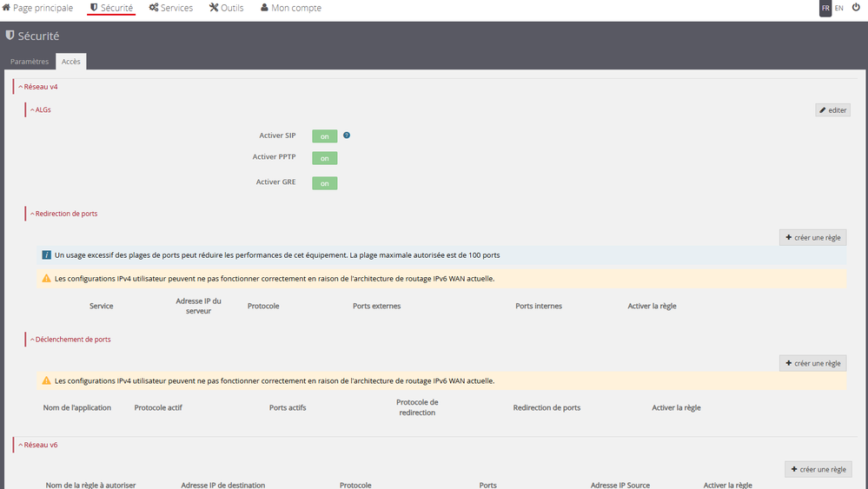Viewport: 868px width, 489px height.
Task: Open Outils via the tools icon
Action: tap(214, 8)
